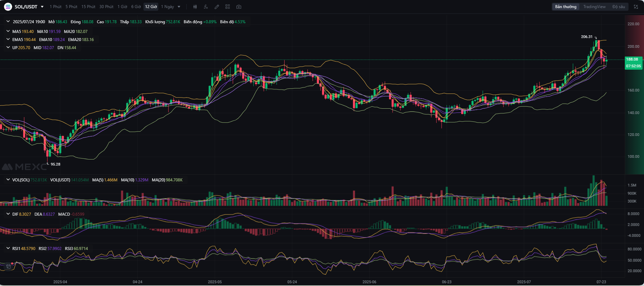This screenshot has width=644, height=286.
Task: Open the candlestick chart type icon
Action: (x=195, y=7)
